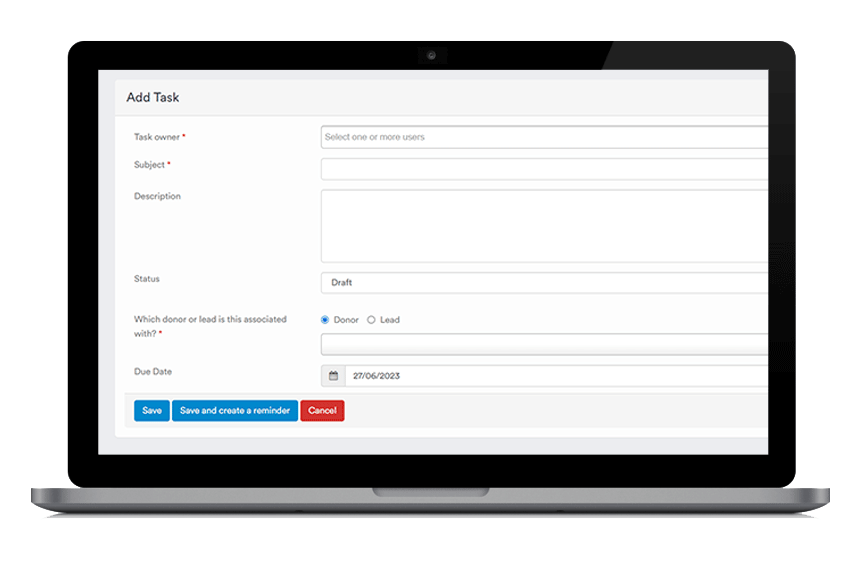Viewport: 860px width, 569px height.
Task: Click the Subject label
Action: (x=149, y=165)
